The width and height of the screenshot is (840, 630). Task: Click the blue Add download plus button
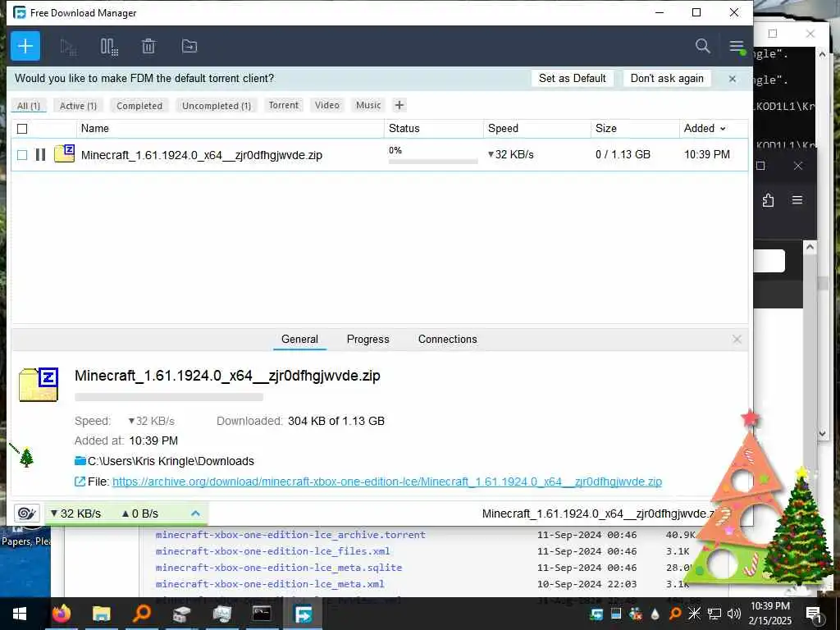click(25, 46)
